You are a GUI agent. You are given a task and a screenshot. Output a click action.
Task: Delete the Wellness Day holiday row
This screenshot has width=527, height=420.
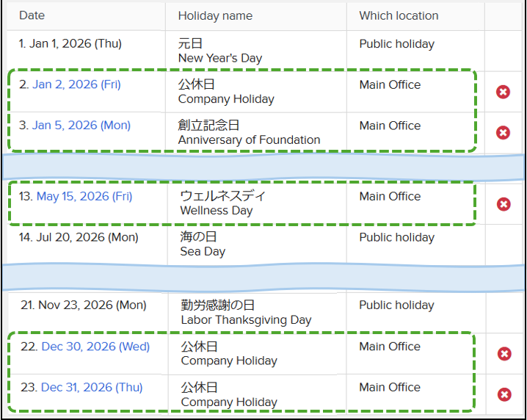[x=504, y=204]
